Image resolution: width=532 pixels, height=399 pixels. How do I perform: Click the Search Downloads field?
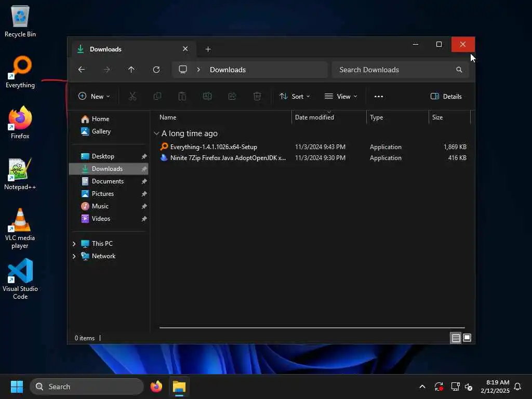401,70
